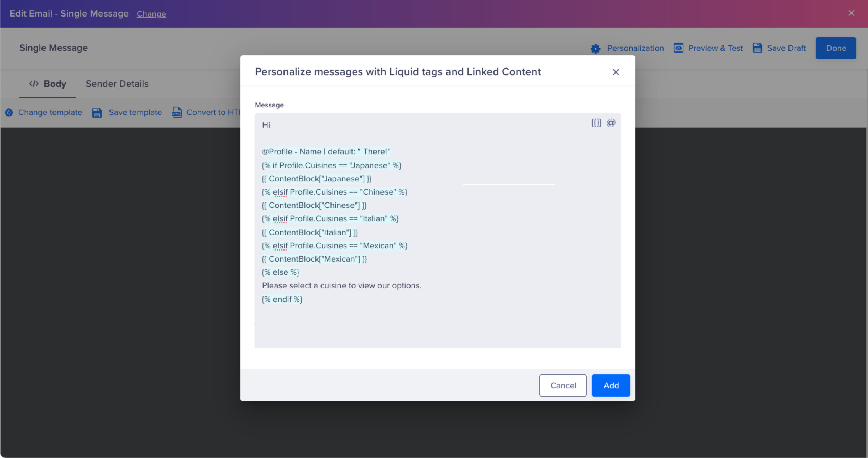Click the Save template icon
Image resolution: width=868 pixels, height=458 pixels.
pos(96,112)
